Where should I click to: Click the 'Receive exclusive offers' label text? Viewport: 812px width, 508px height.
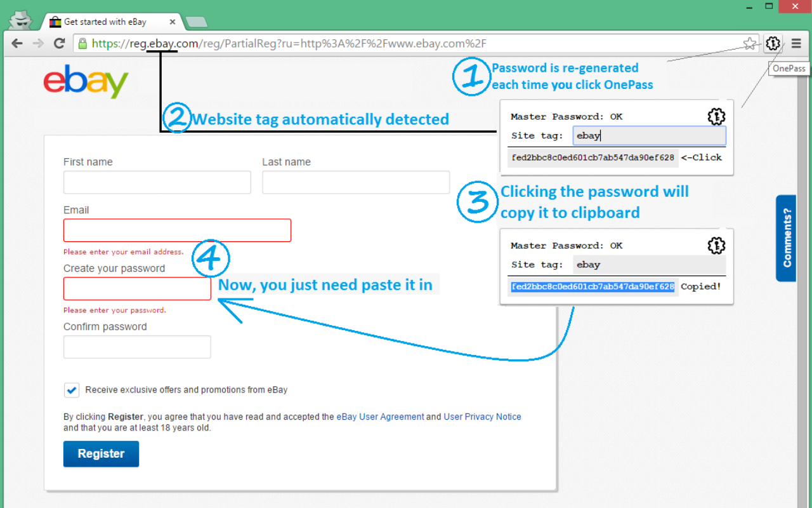coord(187,390)
